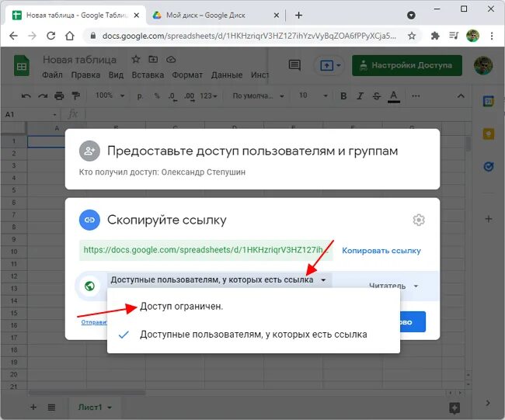This screenshot has width=505, height=420.
Task: Open the 100% zoom dropdown
Action: coord(110,95)
